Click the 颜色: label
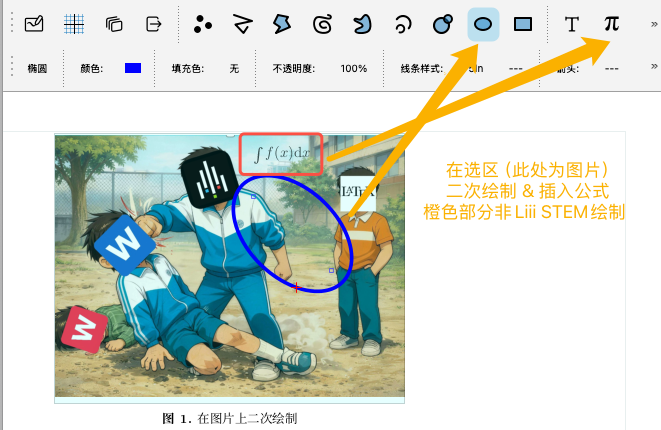This screenshot has width=661, height=430. [x=92, y=68]
